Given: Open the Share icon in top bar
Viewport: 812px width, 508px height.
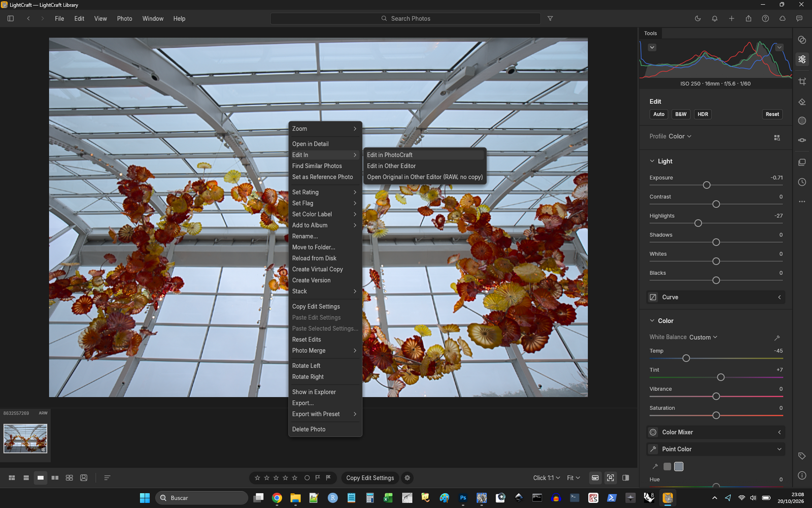Looking at the screenshot, I should tap(749, 18).
